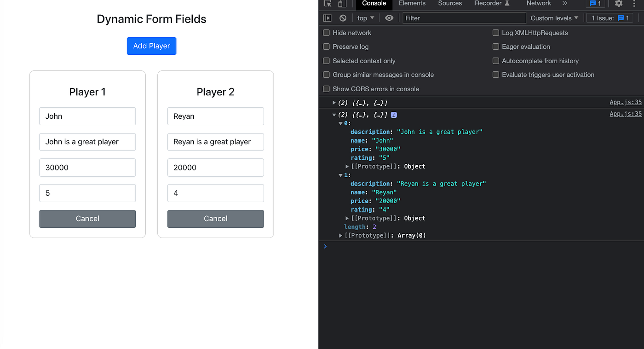Click Cancel on Player 1 card
Image resolution: width=644 pixels, height=349 pixels.
[87, 219]
